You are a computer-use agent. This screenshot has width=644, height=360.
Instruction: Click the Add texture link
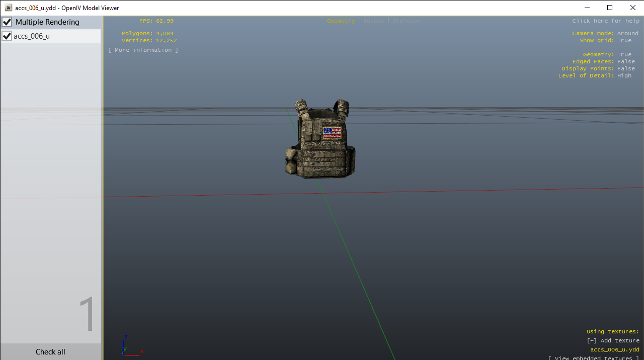click(613, 341)
